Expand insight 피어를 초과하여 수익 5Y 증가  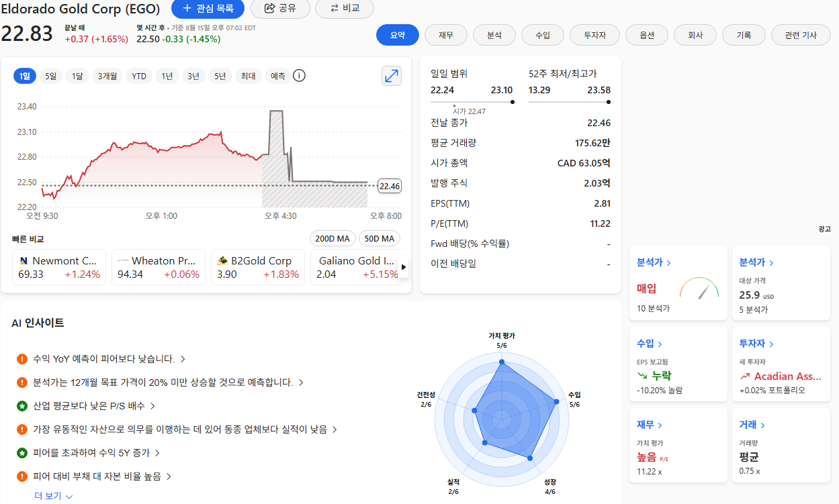(97, 453)
